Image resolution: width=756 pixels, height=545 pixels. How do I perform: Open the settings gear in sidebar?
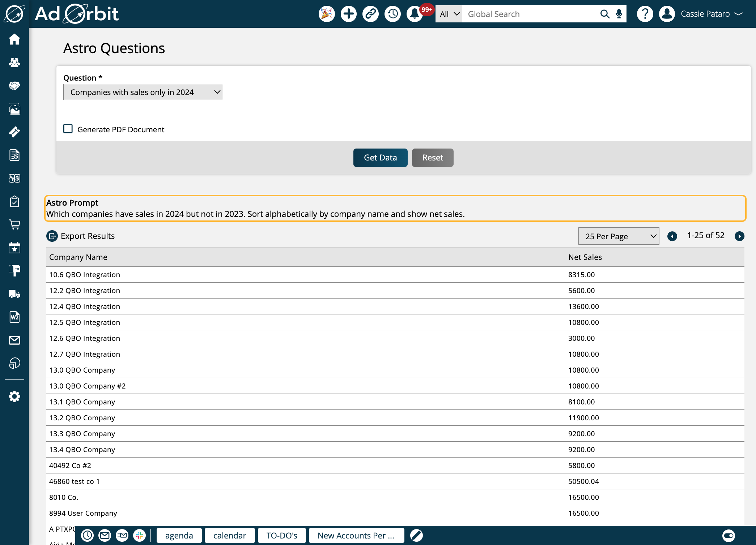(14, 396)
